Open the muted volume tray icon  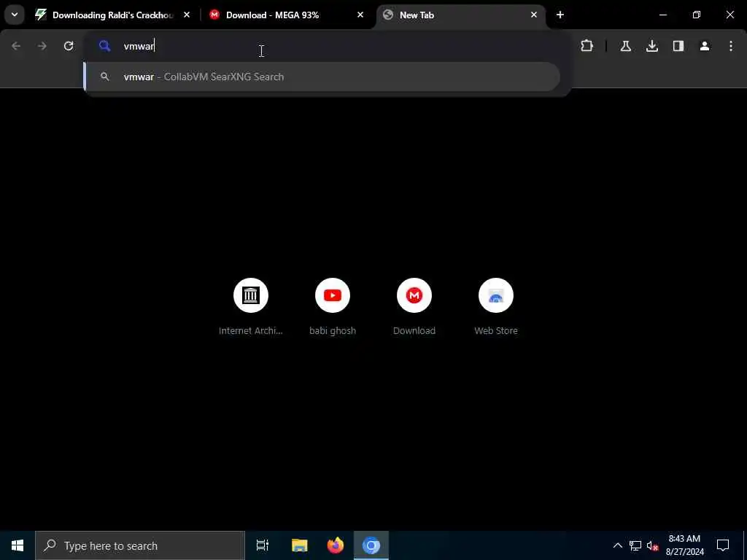(653, 545)
